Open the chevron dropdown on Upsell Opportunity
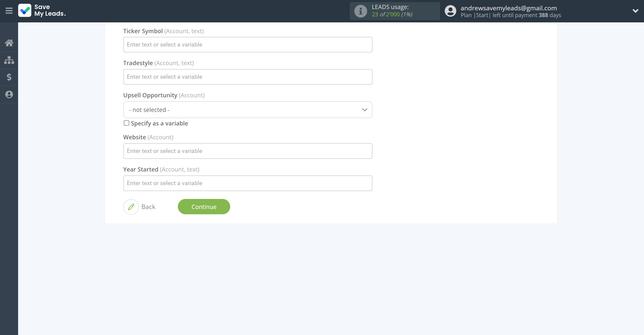 365,110
